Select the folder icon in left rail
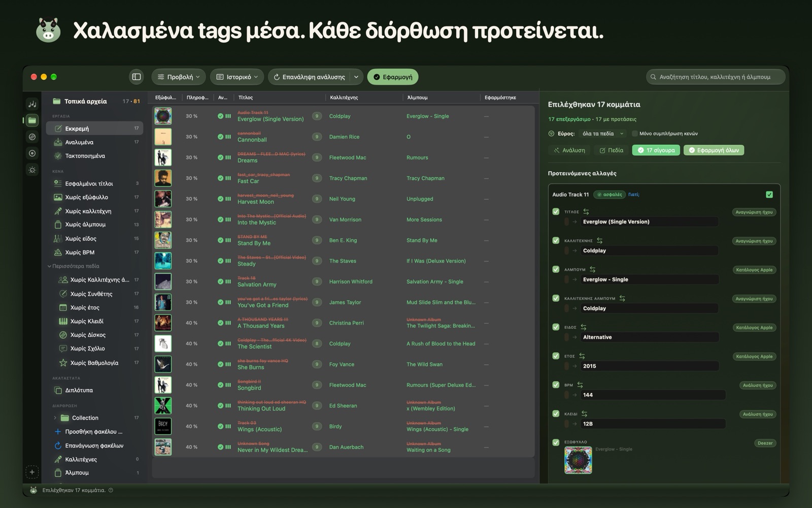The image size is (812, 508). (32, 120)
